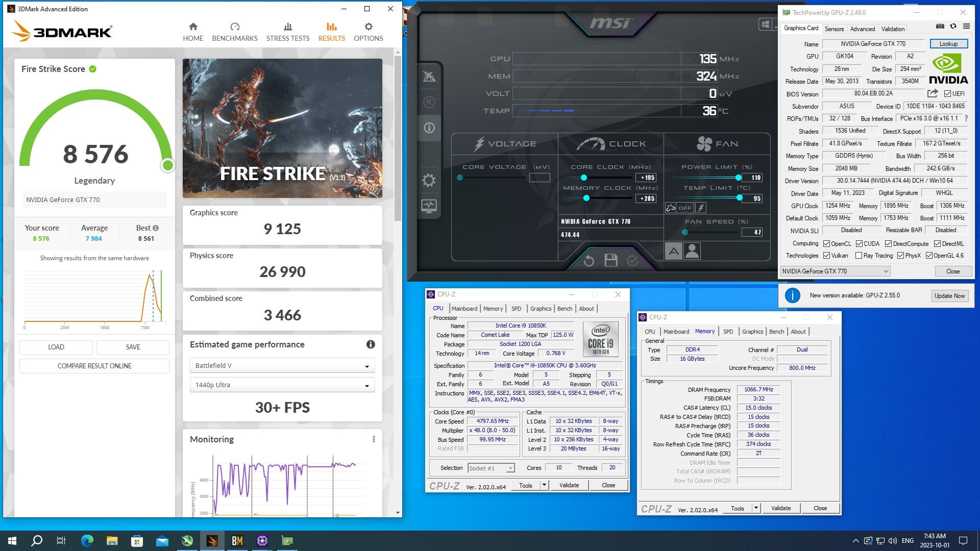Click Compare Result Online
This screenshot has height=551, width=980.
[94, 366]
